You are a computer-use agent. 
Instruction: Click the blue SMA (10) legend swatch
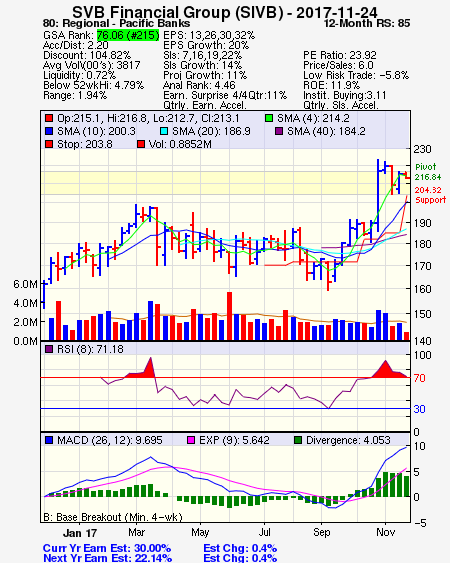pos(49,131)
